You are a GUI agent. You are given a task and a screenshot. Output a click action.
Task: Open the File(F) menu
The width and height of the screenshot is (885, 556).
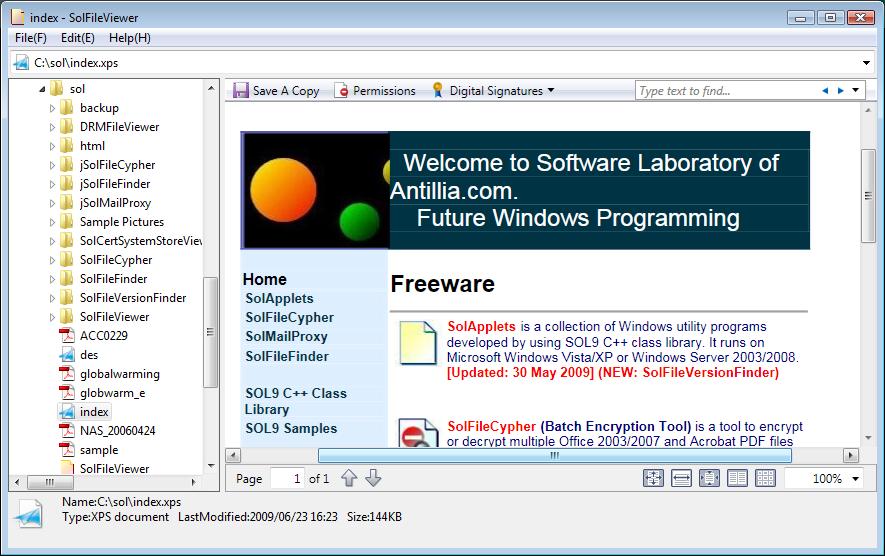point(30,38)
